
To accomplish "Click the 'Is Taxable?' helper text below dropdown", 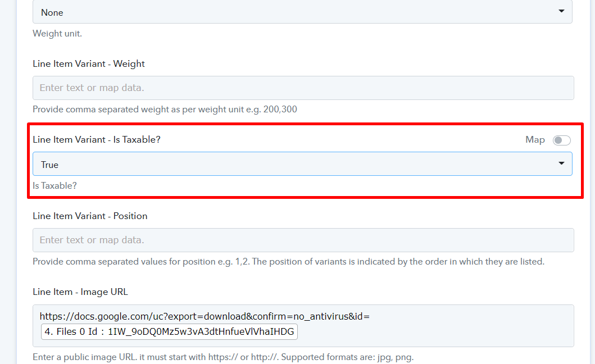I will tap(54, 185).
